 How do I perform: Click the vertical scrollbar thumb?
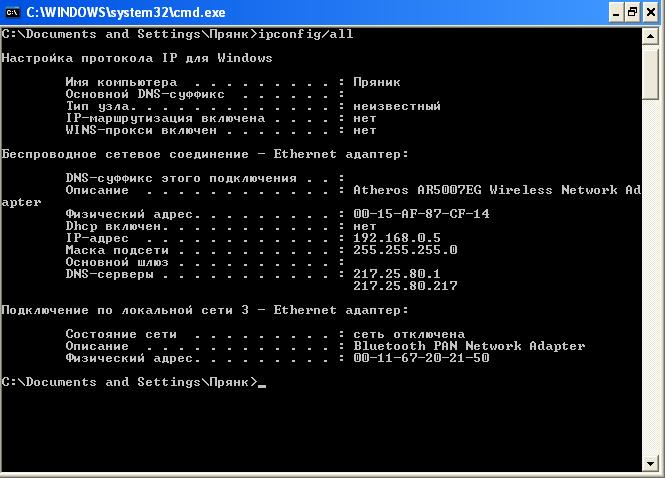653,70
